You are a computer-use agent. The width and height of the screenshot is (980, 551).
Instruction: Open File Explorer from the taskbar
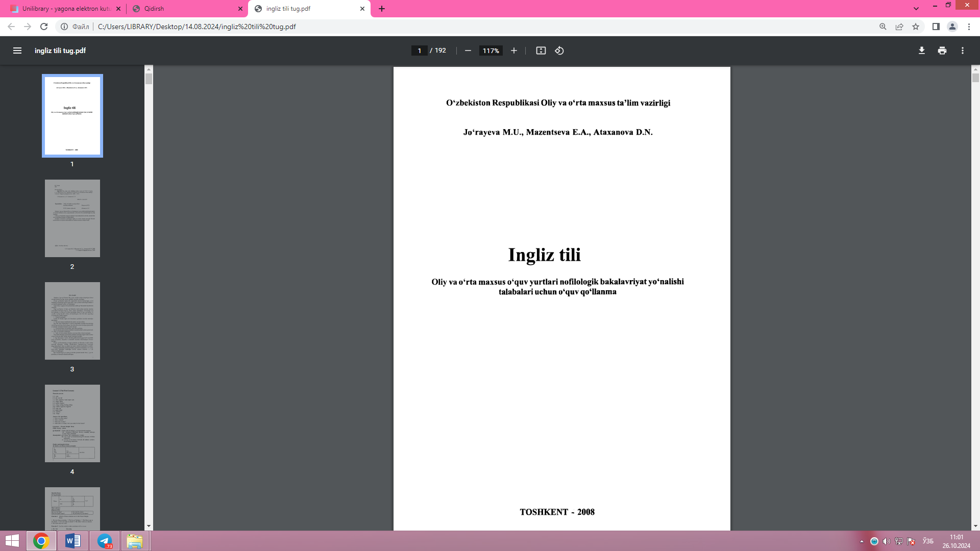(135, 541)
